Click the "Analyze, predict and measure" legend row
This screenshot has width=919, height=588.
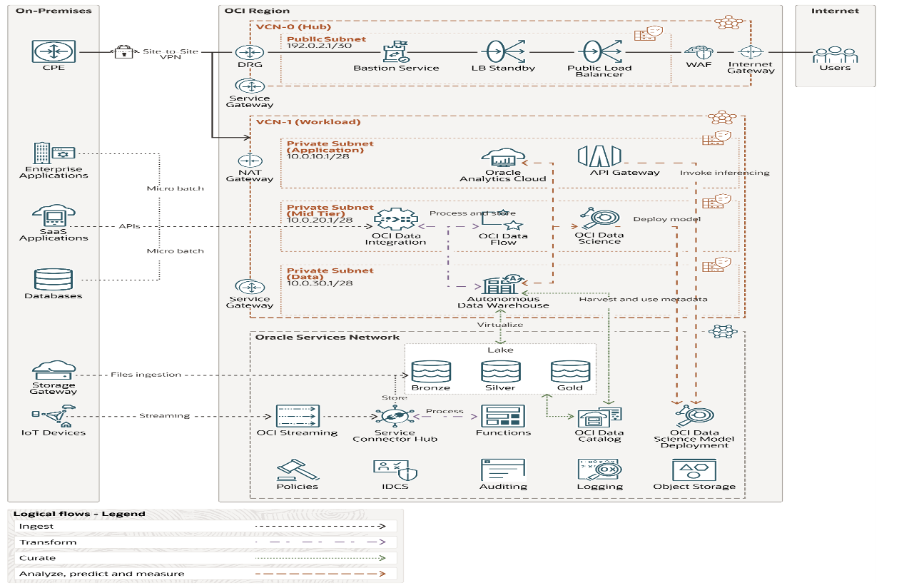[207, 574]
